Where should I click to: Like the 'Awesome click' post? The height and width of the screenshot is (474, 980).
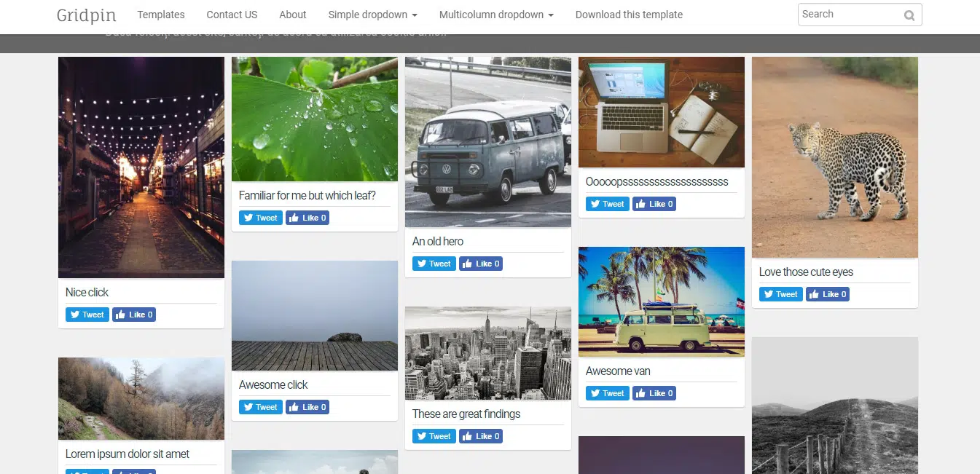[x=307, y=407]
